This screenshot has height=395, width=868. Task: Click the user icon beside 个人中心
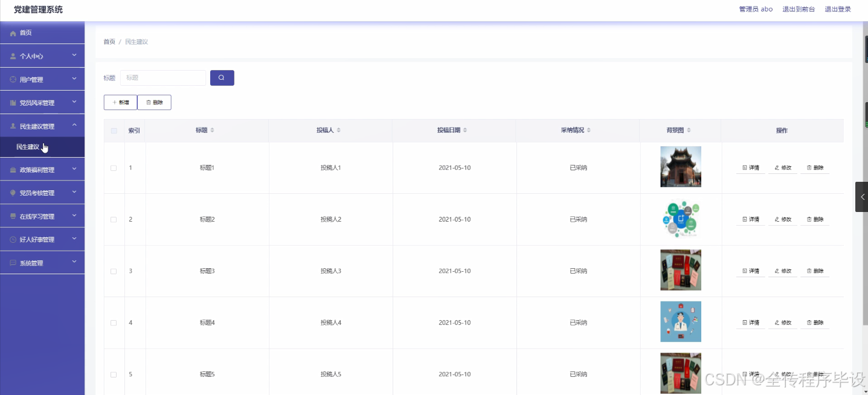(x=13, y=56)
